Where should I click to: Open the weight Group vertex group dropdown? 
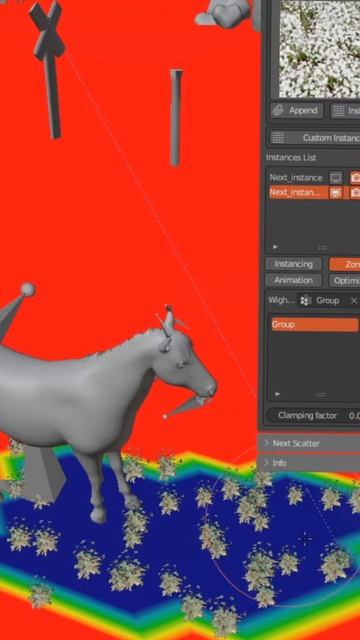(321, 301)
